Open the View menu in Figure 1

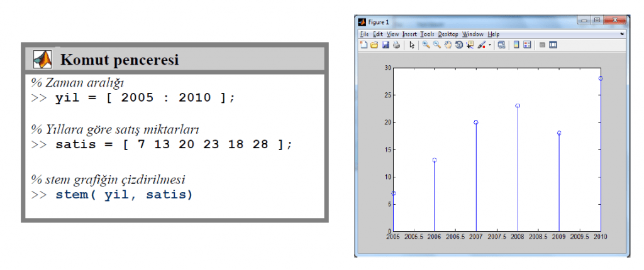coord(392,34)
